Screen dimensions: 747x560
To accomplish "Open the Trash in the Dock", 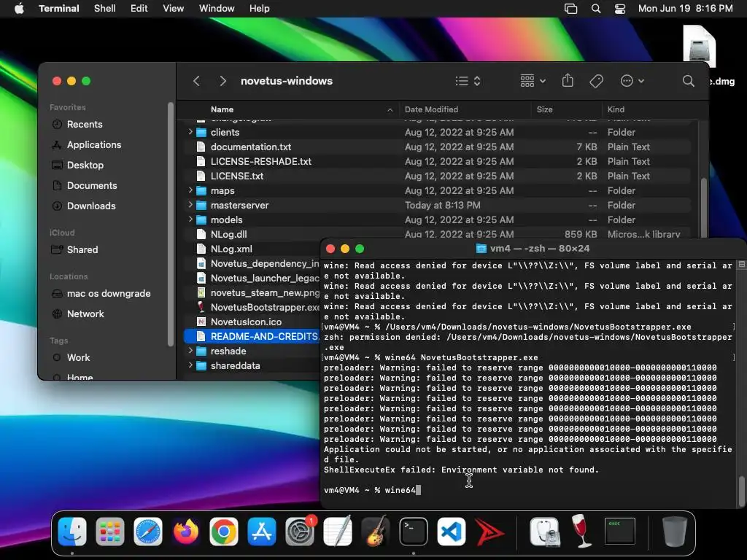I will 675,532.
